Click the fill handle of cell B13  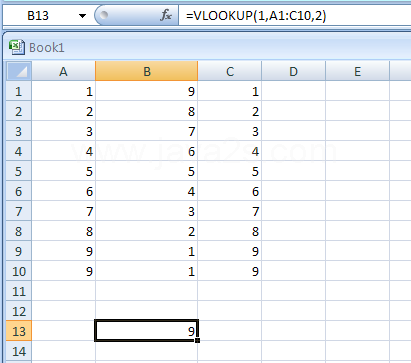pyautogui.click(x=198, y=340)
